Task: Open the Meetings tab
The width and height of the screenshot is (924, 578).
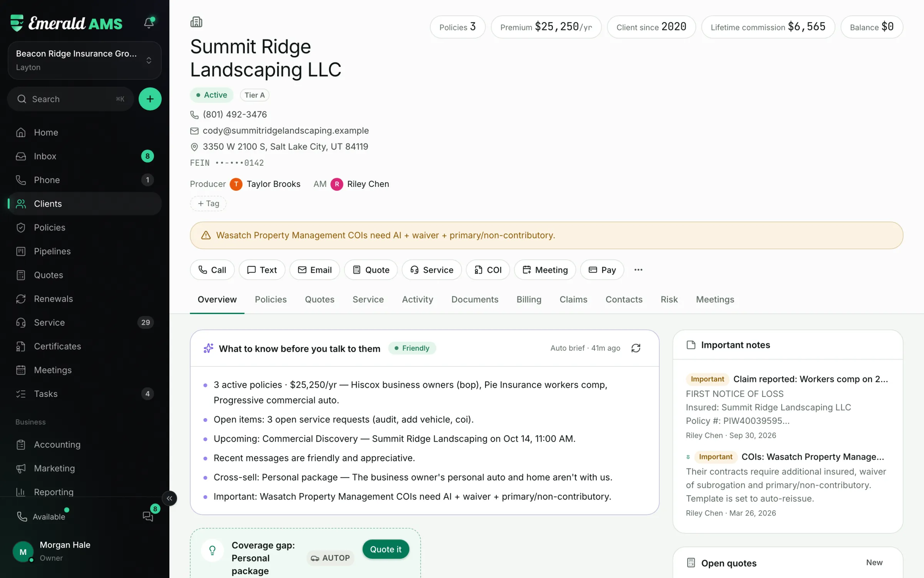Action: click(x=715, y=299)
